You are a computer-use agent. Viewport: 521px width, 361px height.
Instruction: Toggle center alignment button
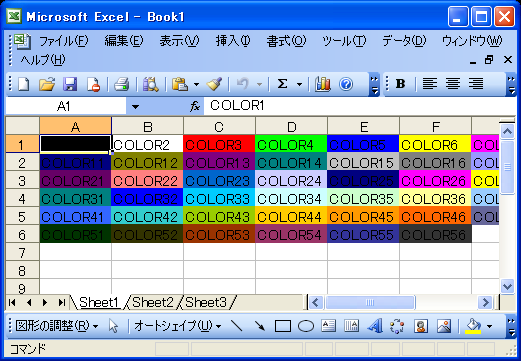453,84
